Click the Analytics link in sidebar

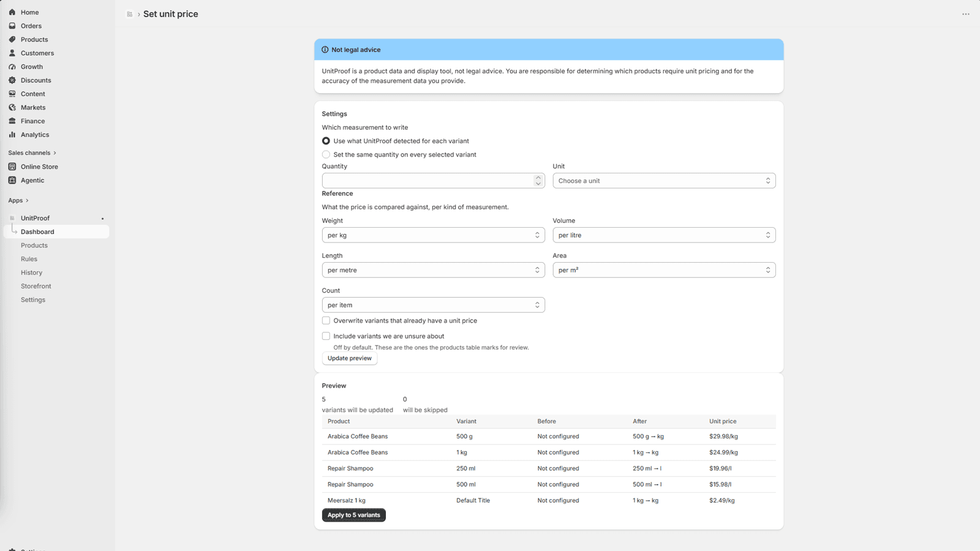pos(35,135)
